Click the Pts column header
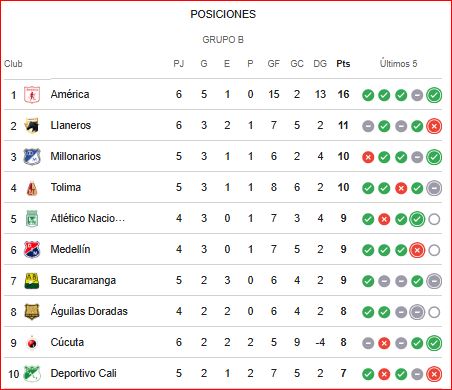The width and height of the screenshot is (452, 390). [x=343, y=64]
